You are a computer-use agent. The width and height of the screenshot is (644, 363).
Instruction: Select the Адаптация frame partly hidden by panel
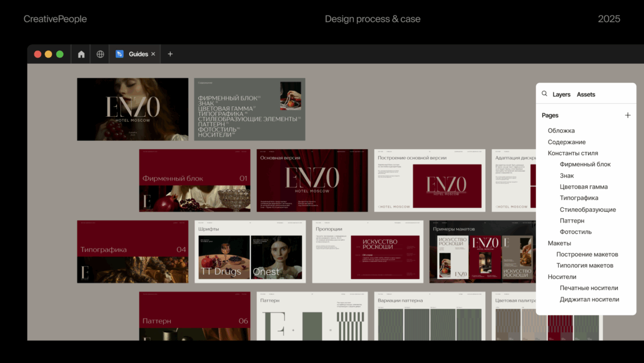coord(514,180)
